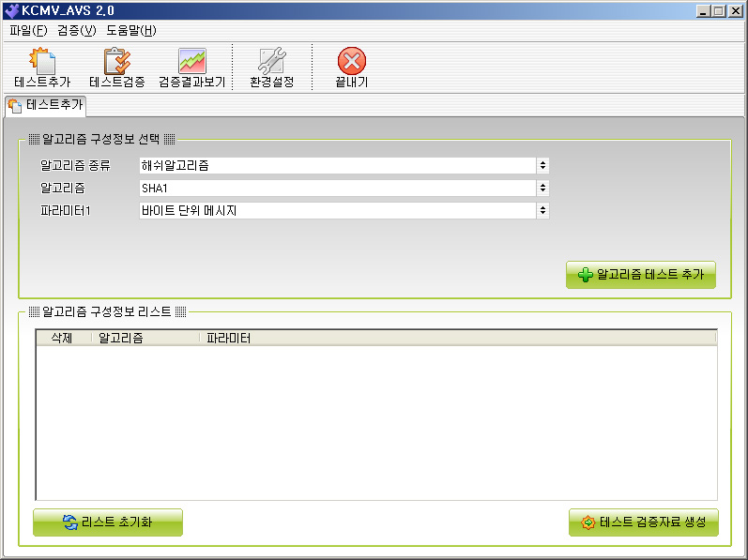The image size is (748, 560).
Task: Click the 알고리즘 list column header
Action: [x=145, y=338]
